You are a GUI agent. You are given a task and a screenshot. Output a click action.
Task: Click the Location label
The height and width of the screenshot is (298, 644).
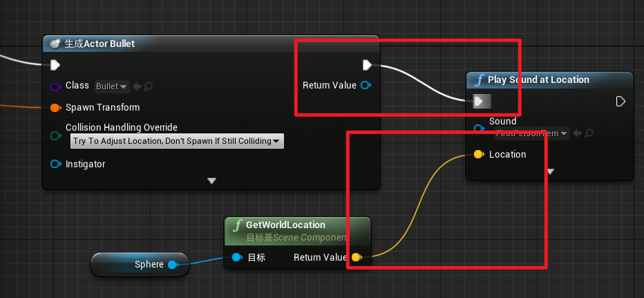click(508, 154)
